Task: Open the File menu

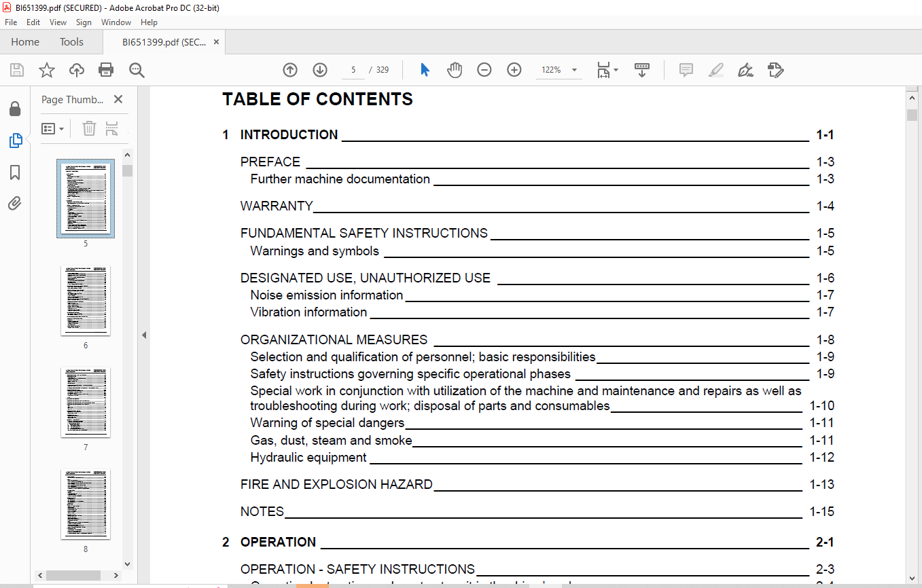Action: click(11, 22)
